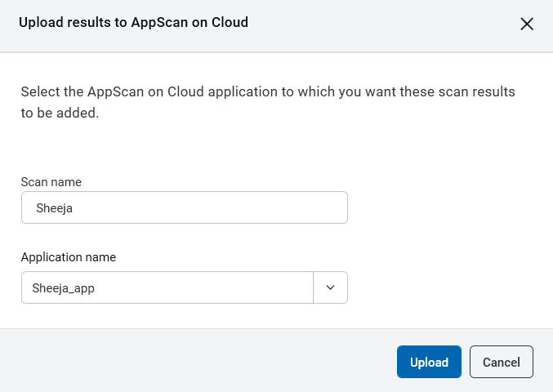This screenshot has width=553, height=392.
Task: Open the Sheeja_app combo box
Action: pos(167,287)
